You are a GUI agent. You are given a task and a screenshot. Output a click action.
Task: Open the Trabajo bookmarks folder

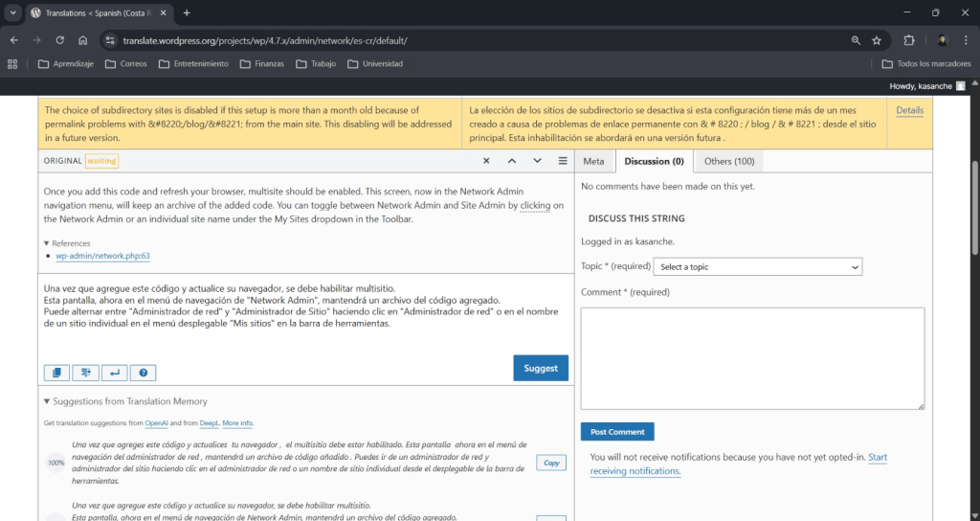315,64
